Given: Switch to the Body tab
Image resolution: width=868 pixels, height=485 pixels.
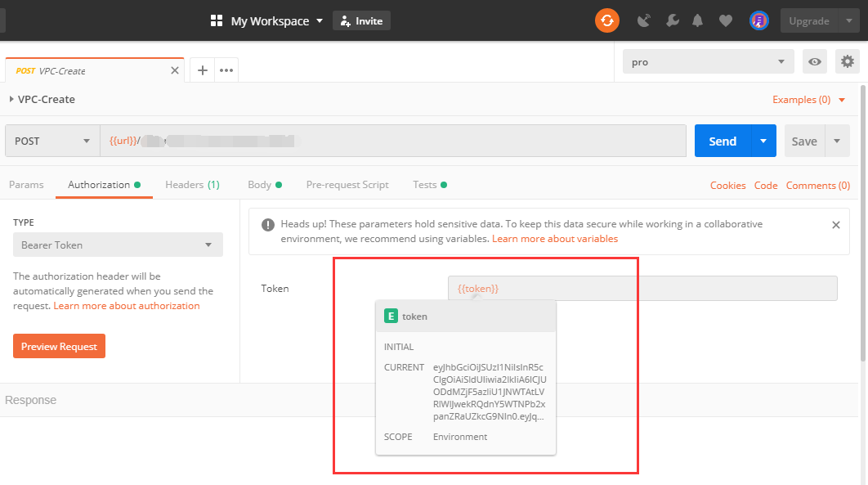Looking at the screenshot, I should pos(265,185).
